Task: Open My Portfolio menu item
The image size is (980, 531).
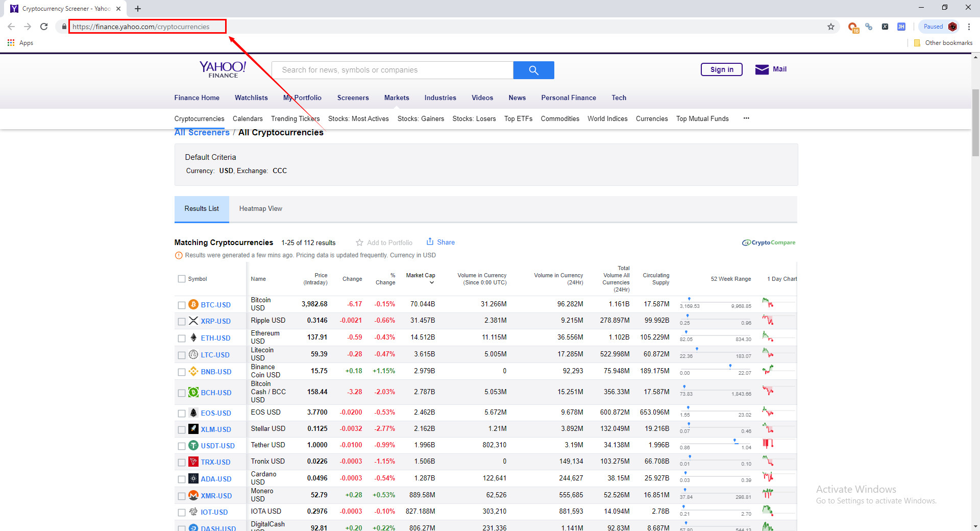Action: tap(302, 98)
